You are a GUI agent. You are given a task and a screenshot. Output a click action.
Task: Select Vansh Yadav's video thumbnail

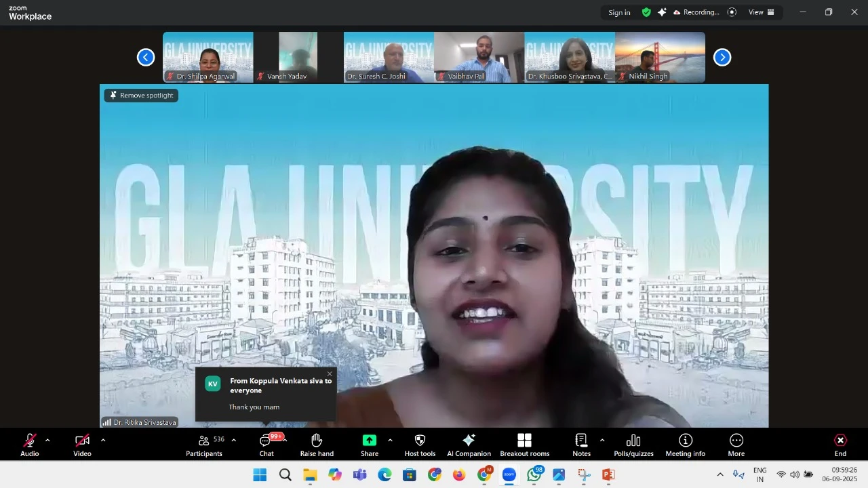click(298, 58)
